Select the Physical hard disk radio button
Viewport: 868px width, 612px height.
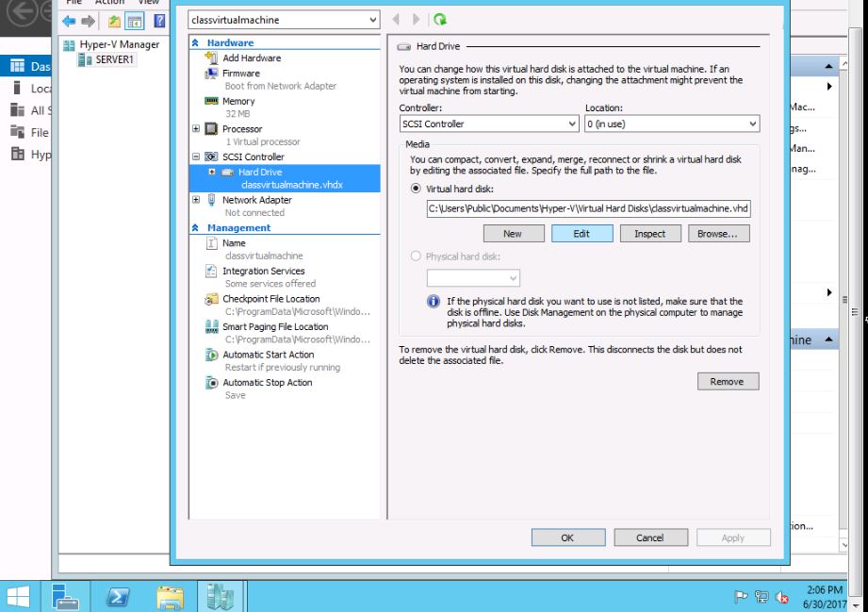(x=416, y=256)
